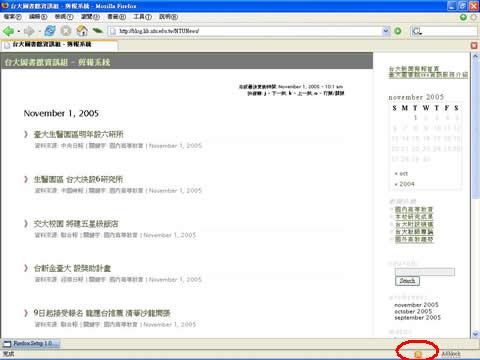Image resolution: width=480 pixels, height=360 pixels.
Task: Open the search engine selector dropdown
Action: point(417,31)
